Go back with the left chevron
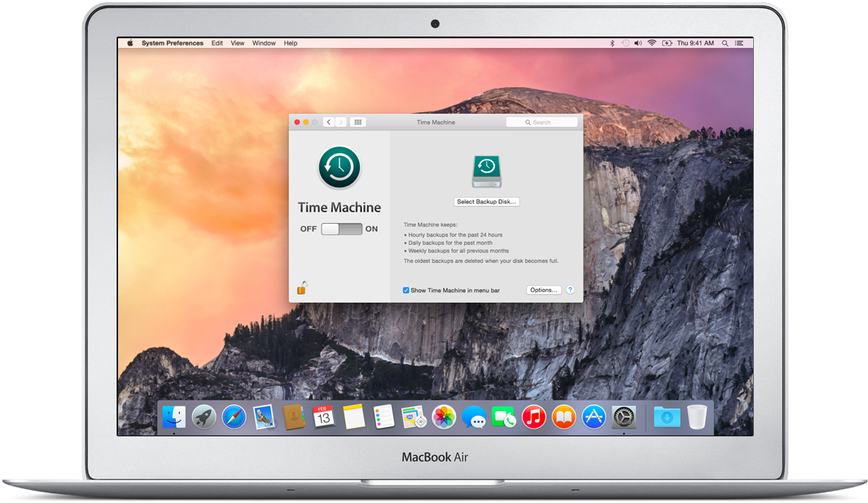The image size is (868, 503). (x=329, y=122)
